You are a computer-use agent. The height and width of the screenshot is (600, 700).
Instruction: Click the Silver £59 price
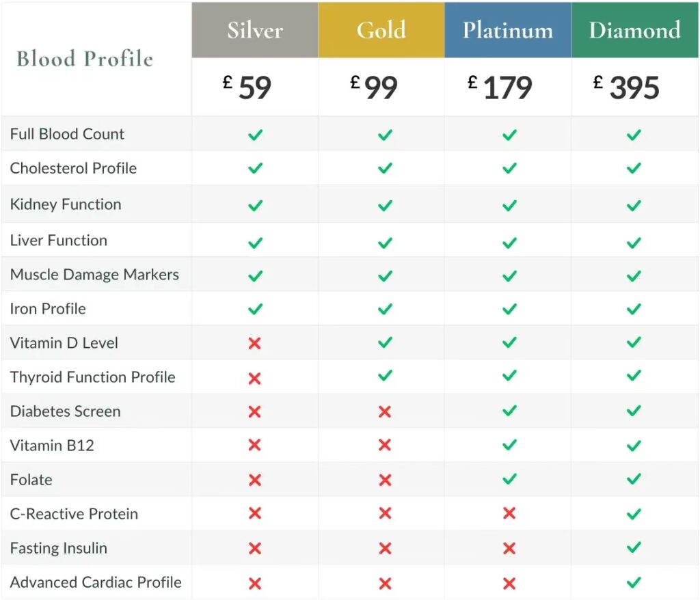[248, 87]
